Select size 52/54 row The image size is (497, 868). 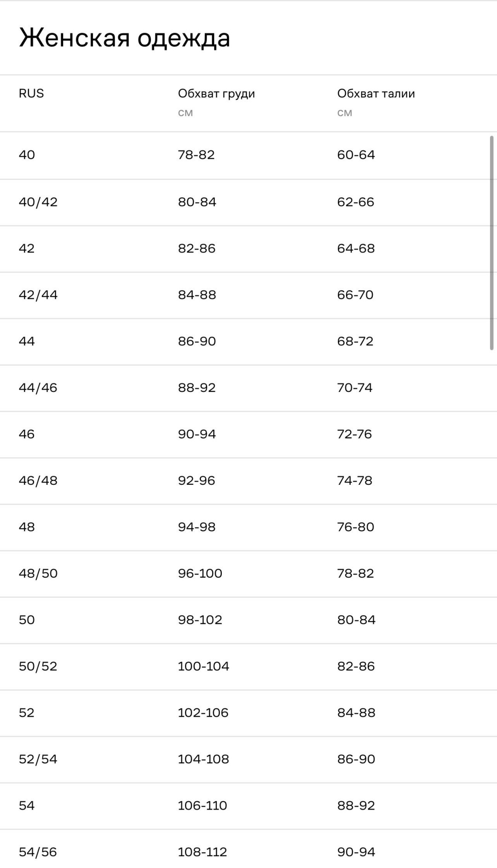click(x=248, y=760)
